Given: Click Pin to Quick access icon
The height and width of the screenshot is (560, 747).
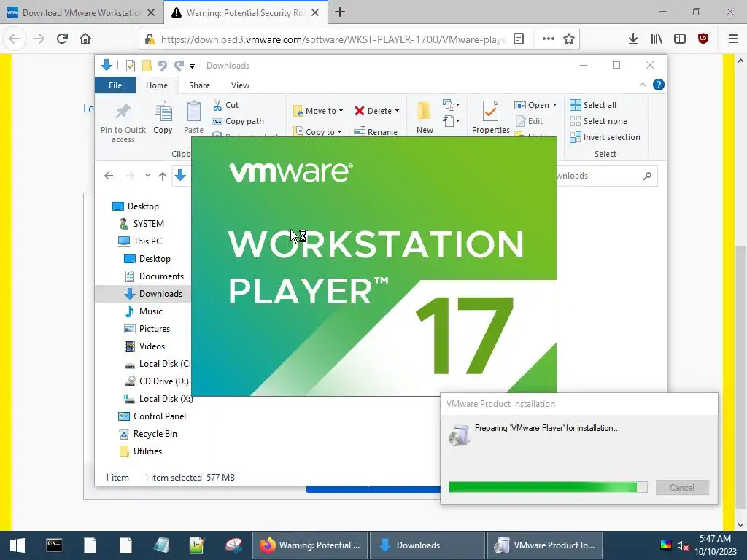Looking at the screenshot, I should pos(123,122).
